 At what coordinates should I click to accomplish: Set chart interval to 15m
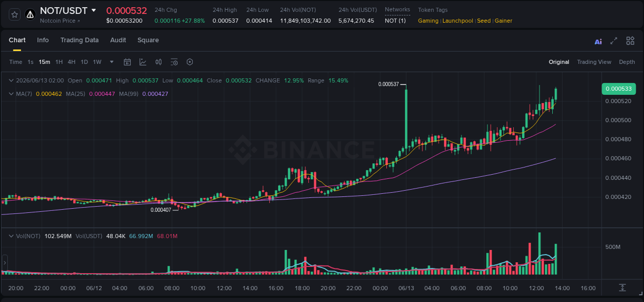point(44,62)
